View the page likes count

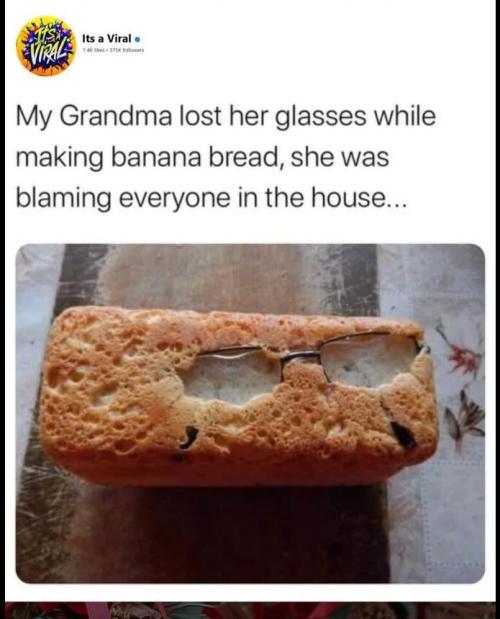point(92,51)
